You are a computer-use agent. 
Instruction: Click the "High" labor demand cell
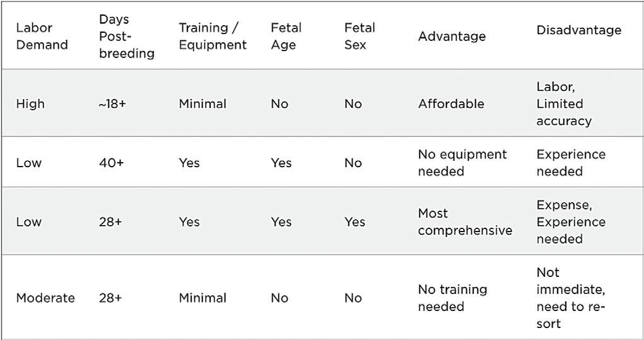pyautogui.click(x=30, y=104)
